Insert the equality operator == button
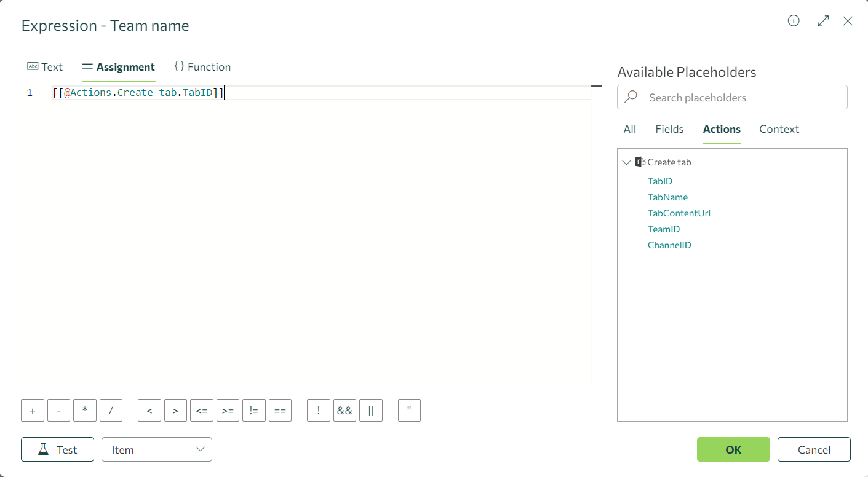This screenshot has height=477, width=868. pos(280,410)
